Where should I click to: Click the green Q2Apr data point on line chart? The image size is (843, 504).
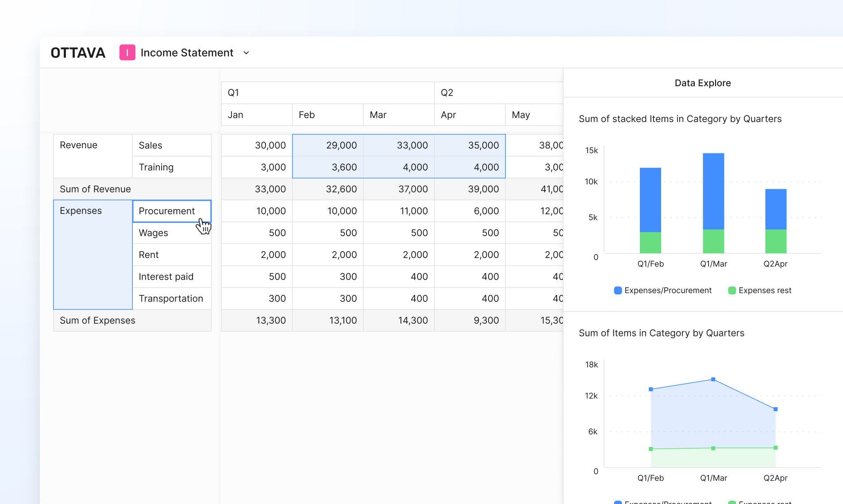pos(775,448)
